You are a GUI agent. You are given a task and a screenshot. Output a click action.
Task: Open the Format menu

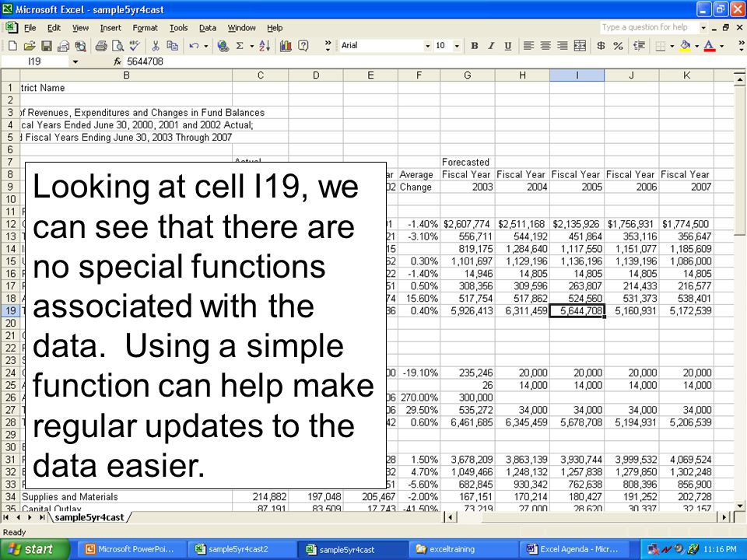pos(145,28)
